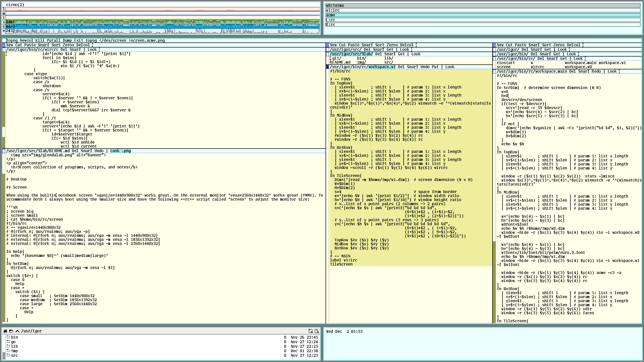Click the file browser scrollbar thumb
Viewport: 644px width, 362px height.
pos(4,355)
